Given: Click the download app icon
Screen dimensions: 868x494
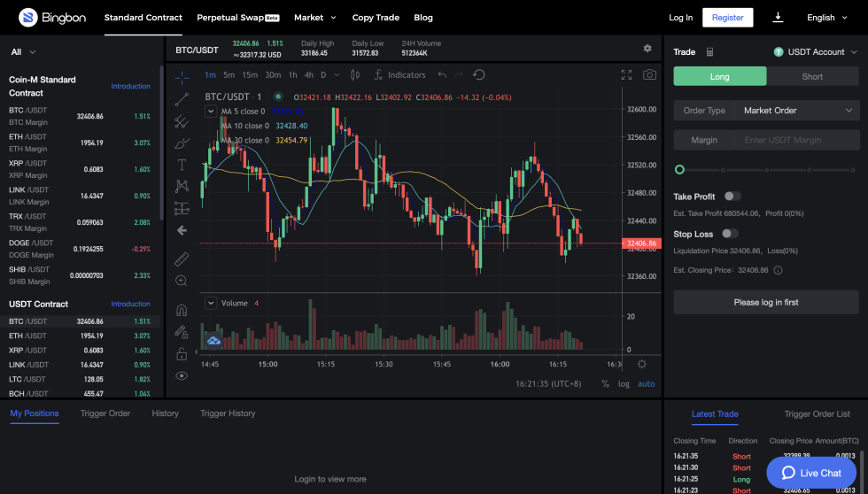Looking at the screenshot, I should [779, 18].
